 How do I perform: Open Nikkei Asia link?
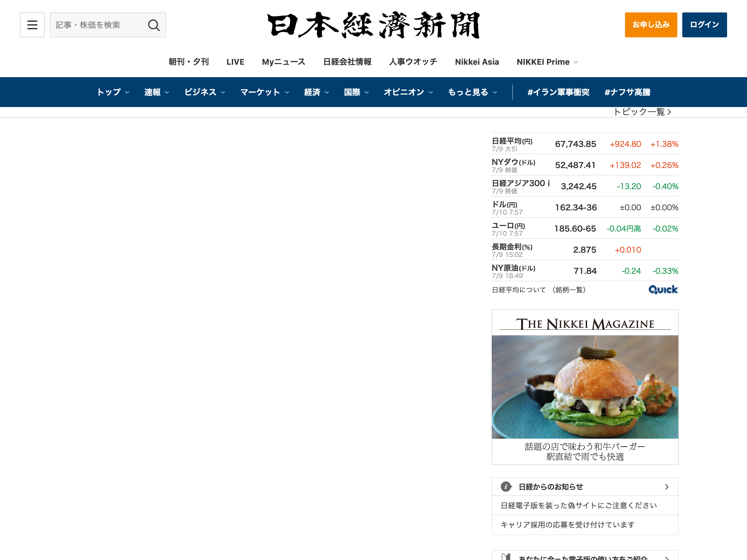(477, 62)
